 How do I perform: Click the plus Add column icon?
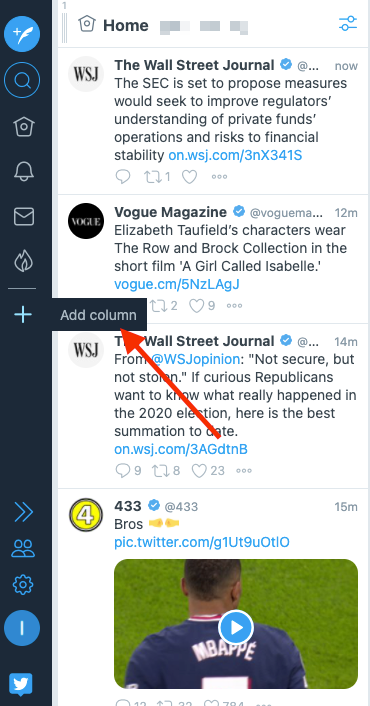23,314
